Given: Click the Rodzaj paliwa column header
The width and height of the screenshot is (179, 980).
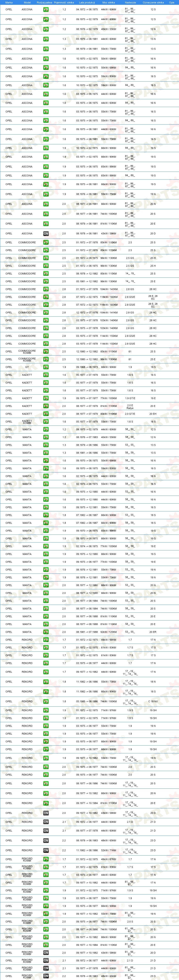Looking at the screenshot, I should [x=44, y=2].
